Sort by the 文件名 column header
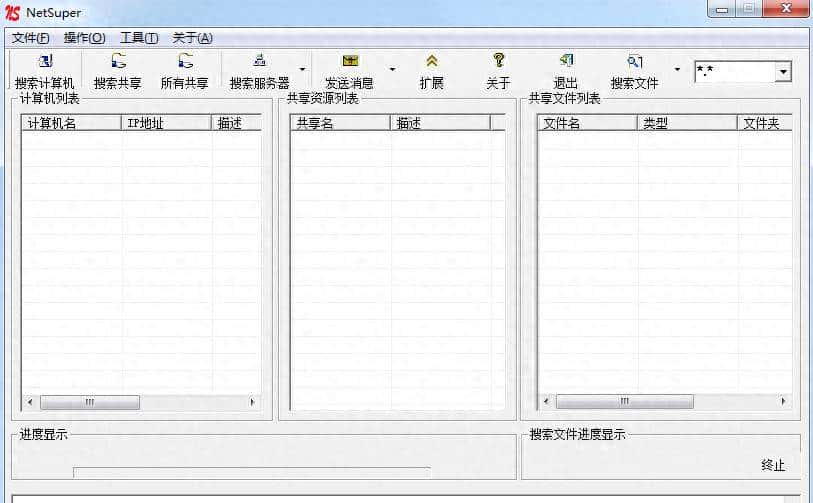This screenshot has width=813, height=503. pyautogui.click(x=587, y=123)
